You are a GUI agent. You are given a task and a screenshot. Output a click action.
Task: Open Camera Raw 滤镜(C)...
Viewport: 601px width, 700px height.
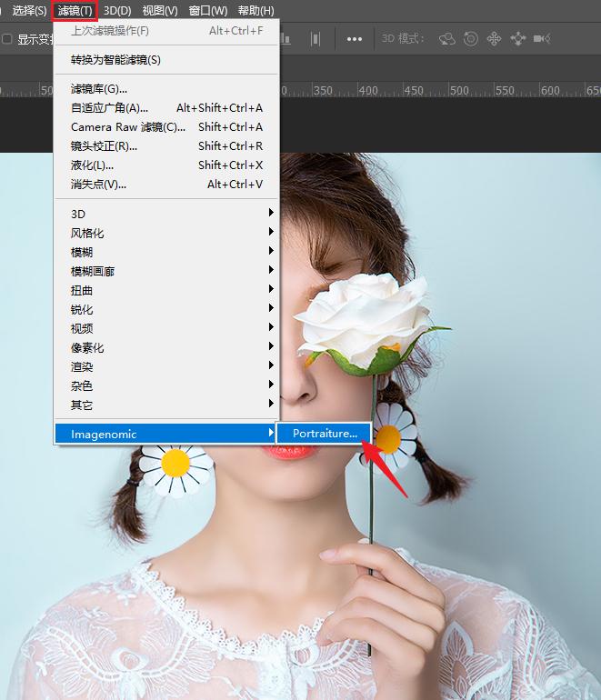pyautogui.click(x=166, y=127)
